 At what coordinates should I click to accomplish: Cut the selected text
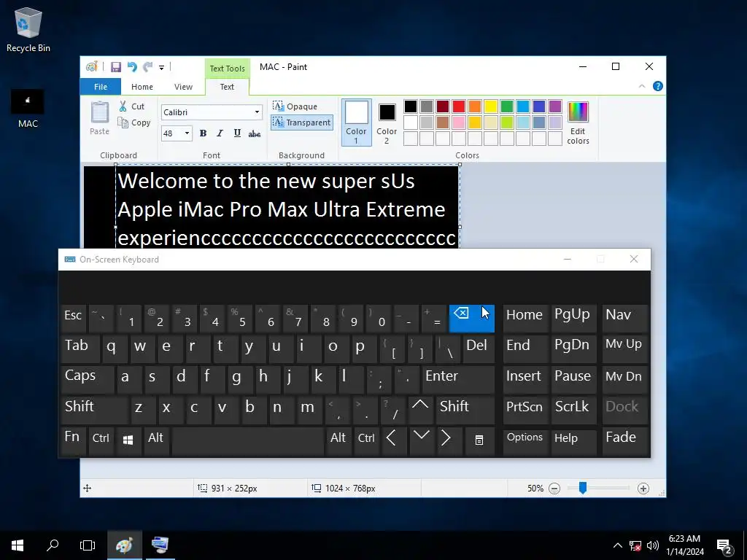(132, 106)
